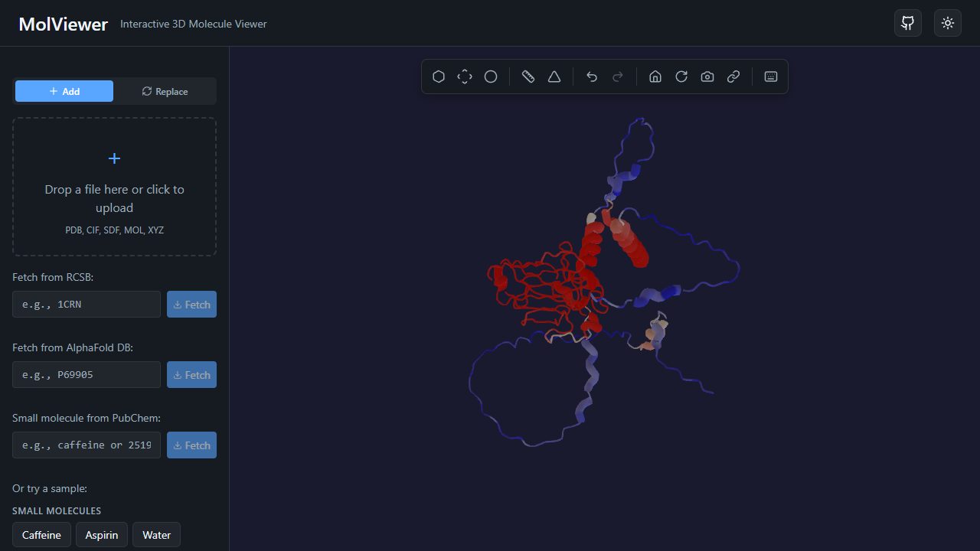Load the Caffeine sample molecule
Image resolution: width=980 pixels, height=551 pixels.
41,535
